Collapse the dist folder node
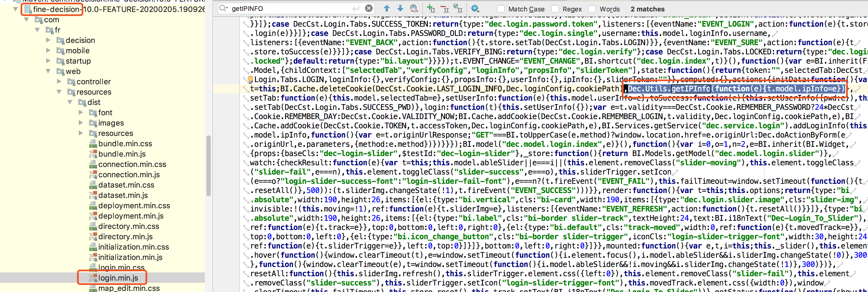The image size is (868, 292). click(x=70, y=102)
